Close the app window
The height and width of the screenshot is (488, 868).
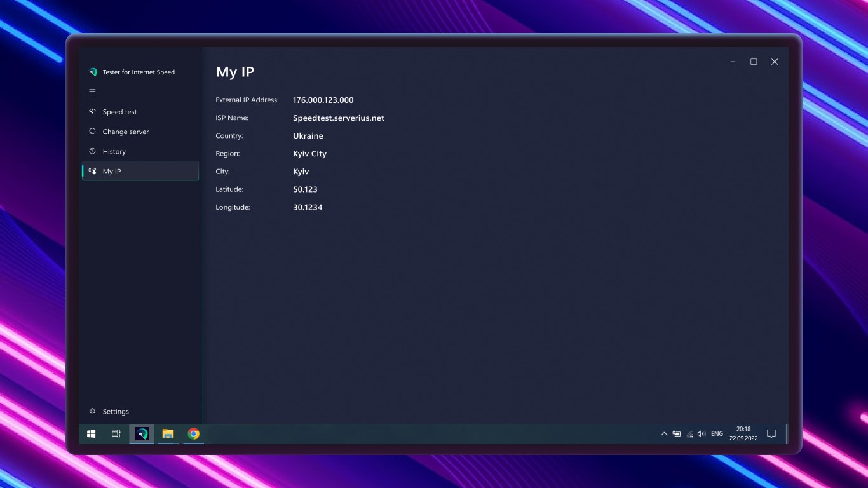775,62
